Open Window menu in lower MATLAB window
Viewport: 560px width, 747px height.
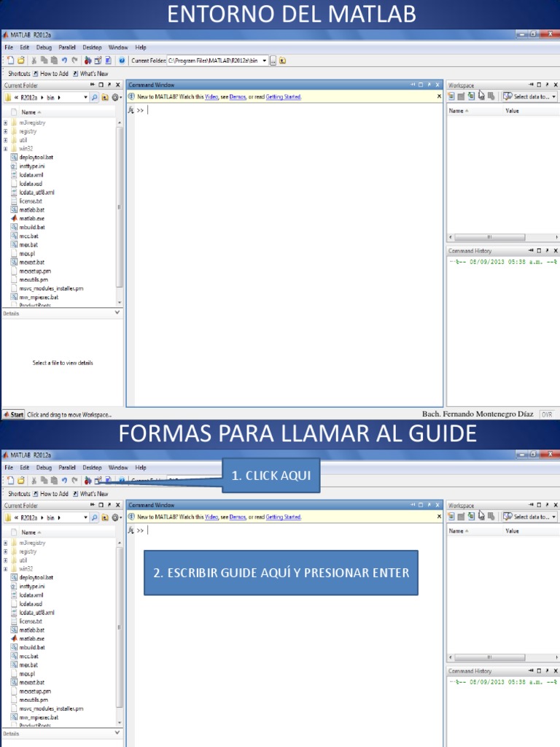(x=118, y=468)
